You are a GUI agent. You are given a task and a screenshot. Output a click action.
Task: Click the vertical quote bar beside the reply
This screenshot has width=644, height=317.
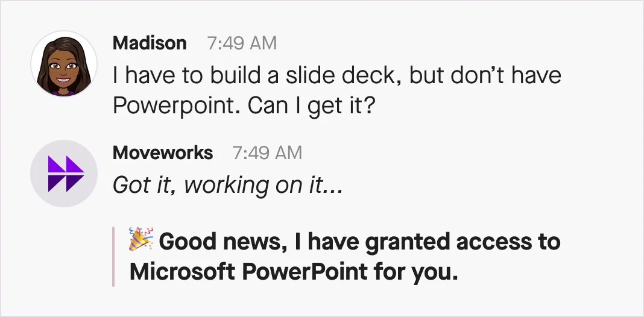point(113,257)
